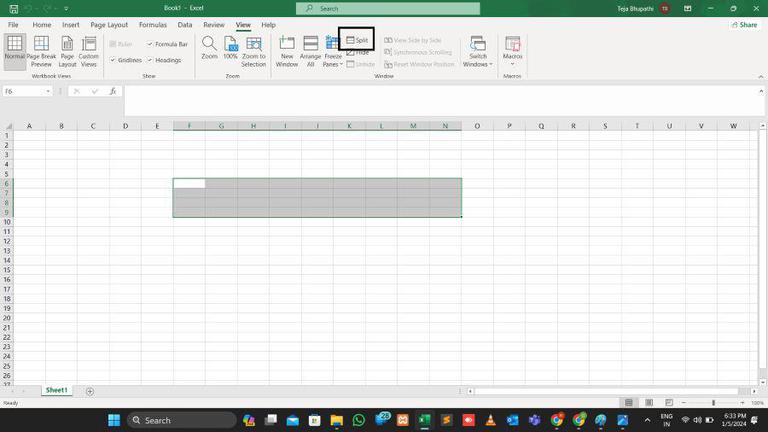This screenshot has height=432, width=768.
Task: Toggle the Gridlines checkbox
Action: coord(126,60)
